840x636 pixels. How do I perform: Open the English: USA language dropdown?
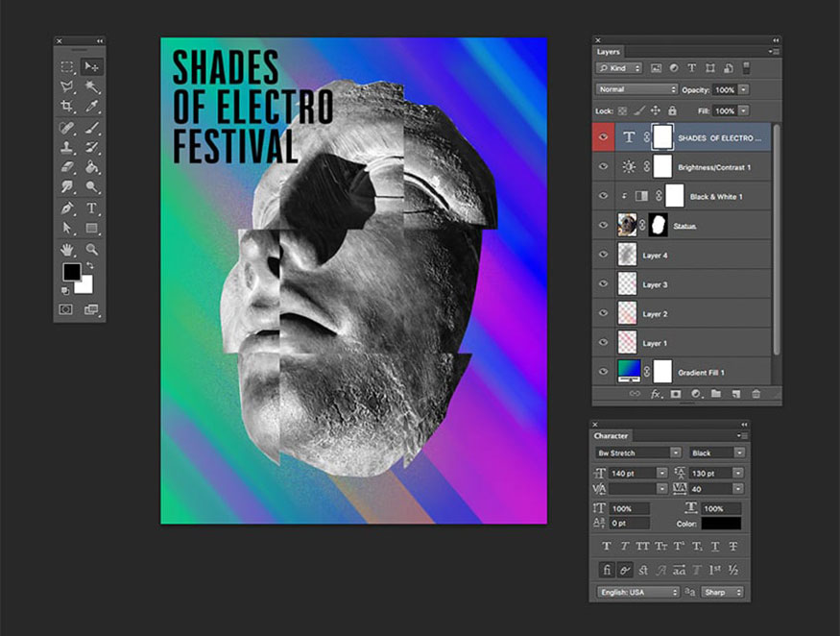coord(637,592)
